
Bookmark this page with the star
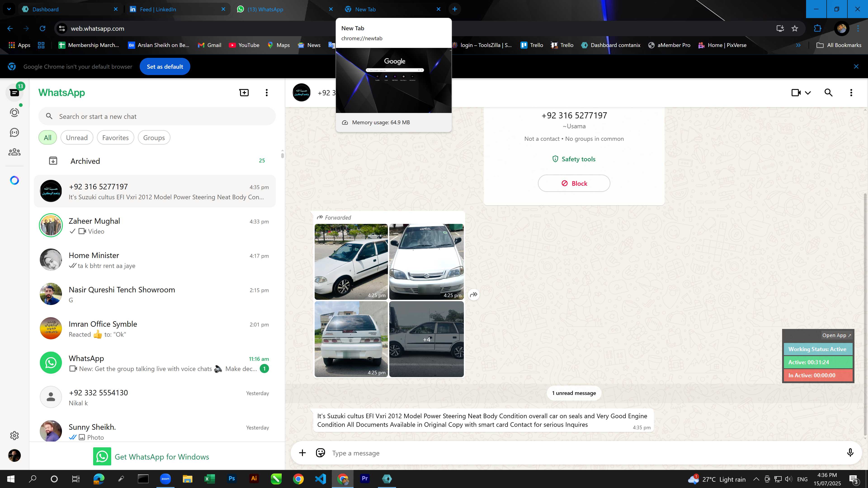point(795,29)
